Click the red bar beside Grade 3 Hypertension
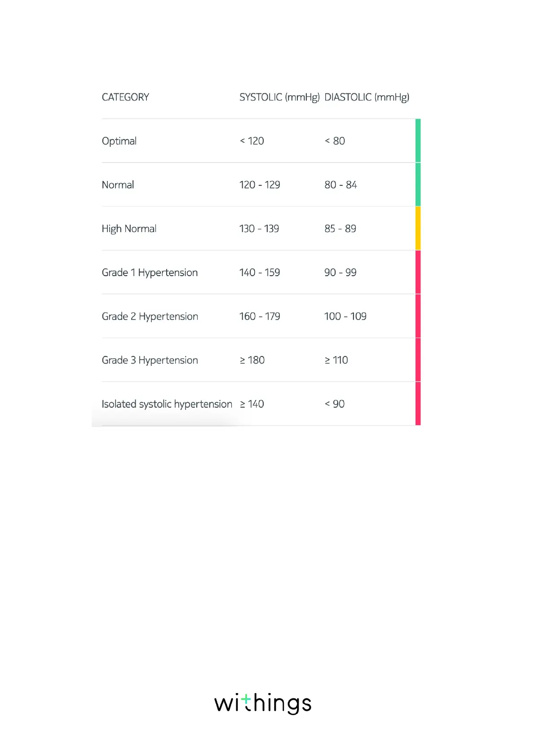Image resolution: width=535 pixels, height=756 pixels. pos(418,360)
